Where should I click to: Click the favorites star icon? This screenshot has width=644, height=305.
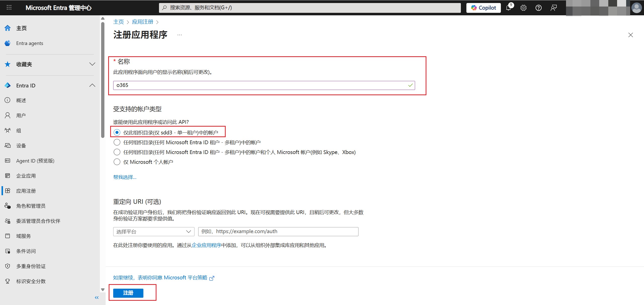click(8, 64)
